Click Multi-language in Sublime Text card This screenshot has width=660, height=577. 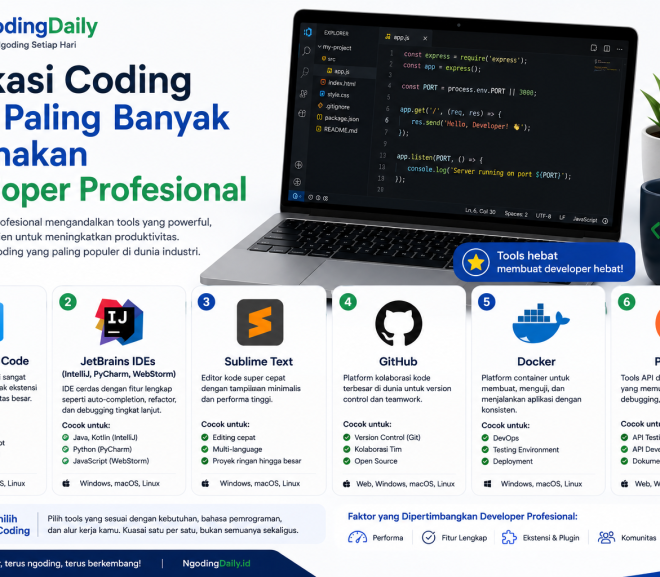click(237, 449)
